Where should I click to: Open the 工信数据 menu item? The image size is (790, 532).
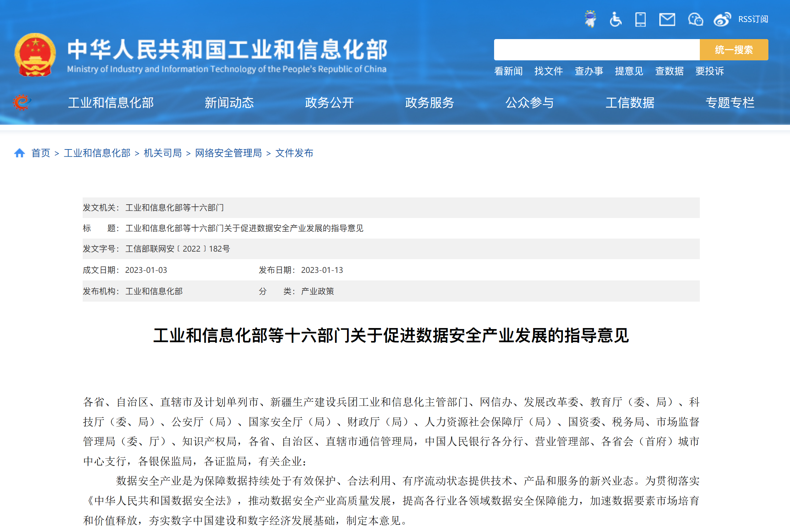[x=630, y=102]
